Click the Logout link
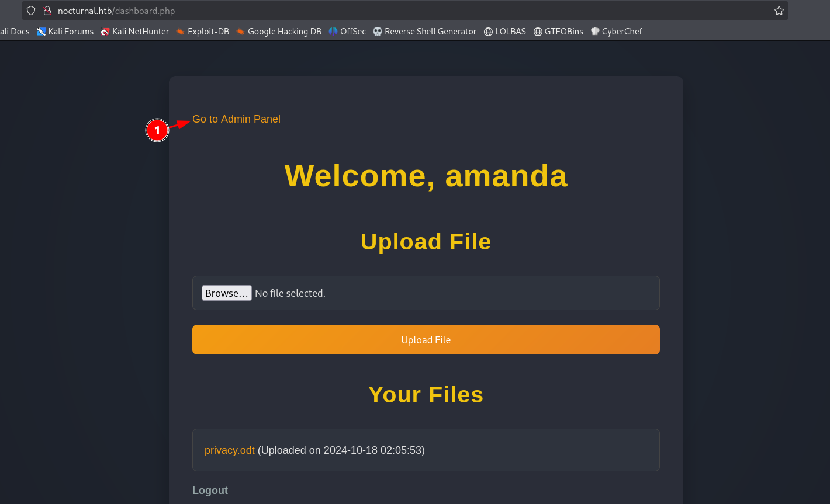The image size is (830, 504). (210, 491)
